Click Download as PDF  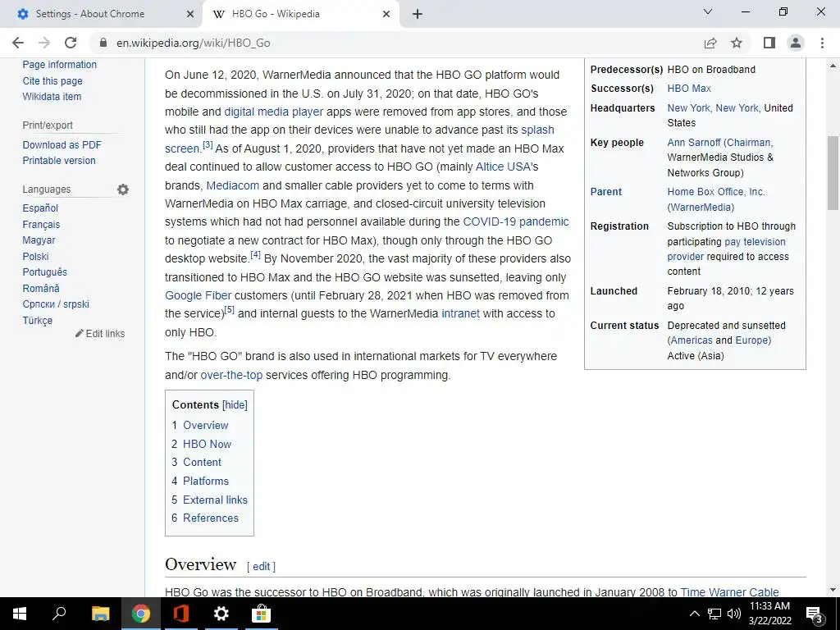62,145
